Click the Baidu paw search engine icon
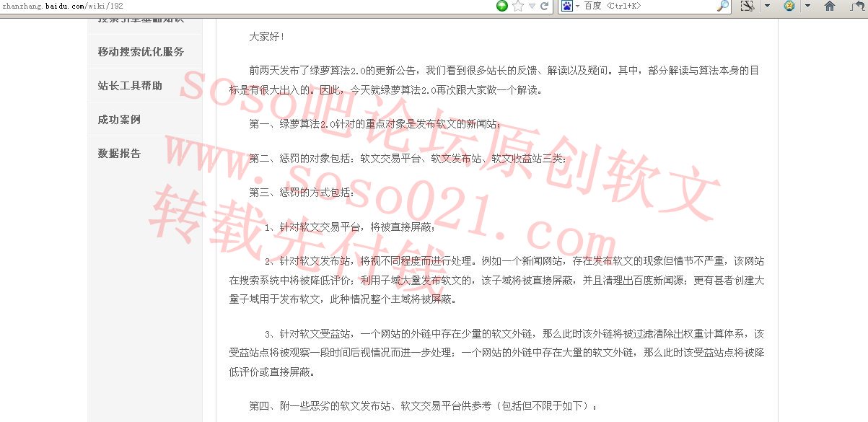The height and width of the screenshot is (422, 868). (567, 6)
